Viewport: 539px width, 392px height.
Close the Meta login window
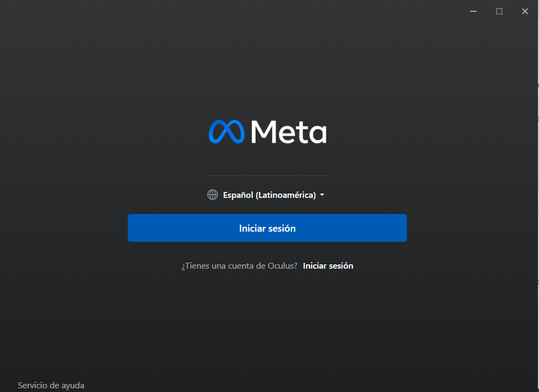[525, 11]
